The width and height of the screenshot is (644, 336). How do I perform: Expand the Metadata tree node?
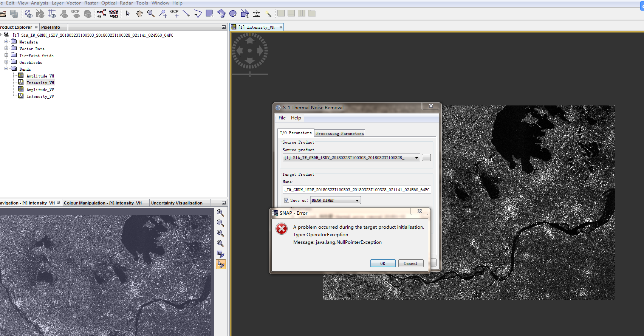click(6, 42)
